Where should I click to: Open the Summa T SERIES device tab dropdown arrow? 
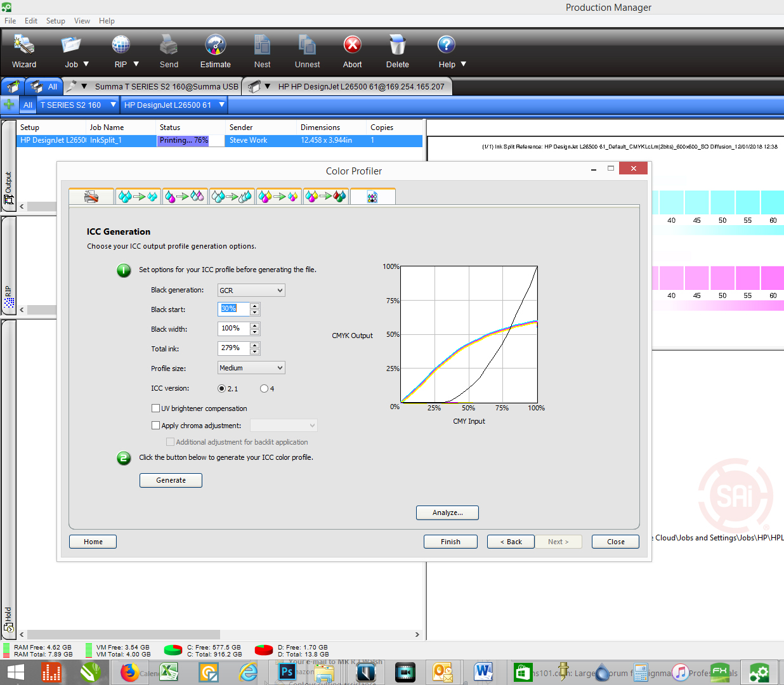pyautogui.click(x=84, y=86)
